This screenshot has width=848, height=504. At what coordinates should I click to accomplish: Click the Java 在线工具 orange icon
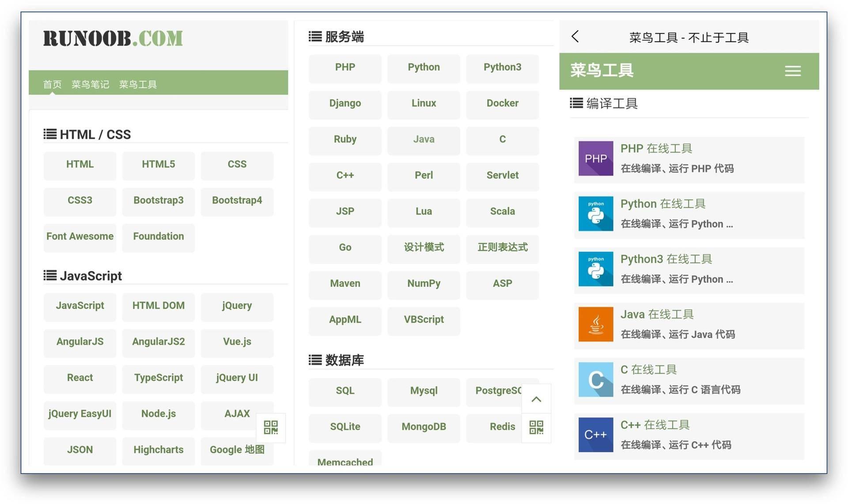[595, 324]
